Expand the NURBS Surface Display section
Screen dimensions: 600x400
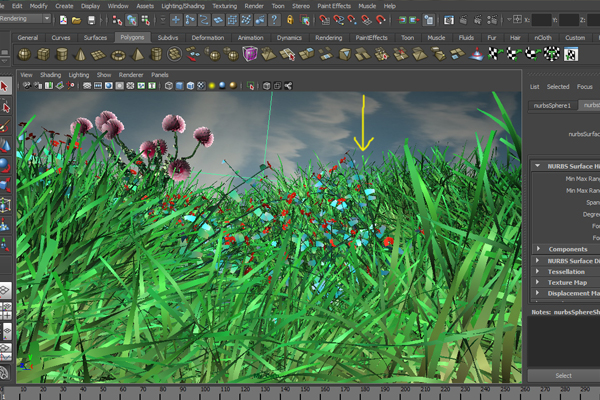(538, 261)
